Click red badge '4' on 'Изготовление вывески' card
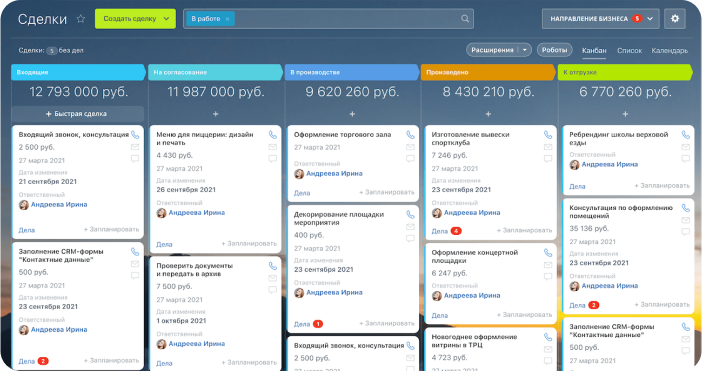 (x=456, y=231)
